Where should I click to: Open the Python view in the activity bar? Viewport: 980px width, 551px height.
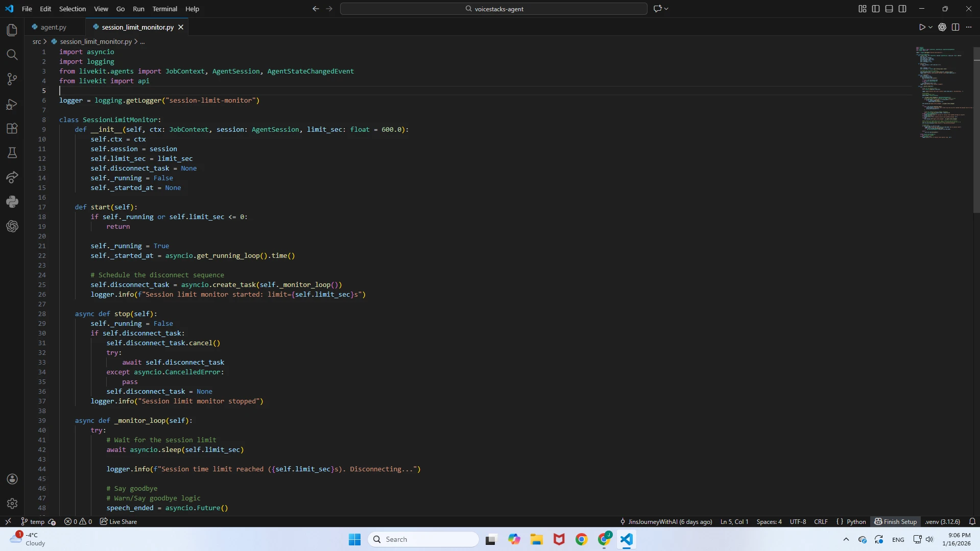pos(12,202)
